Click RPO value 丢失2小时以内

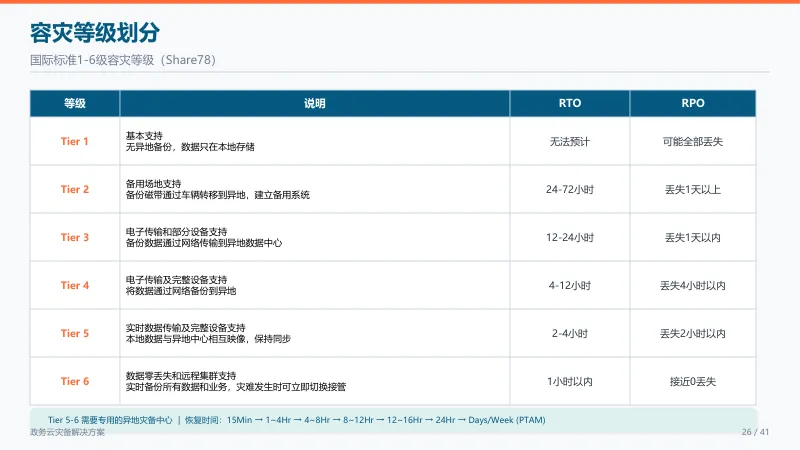tap(693, 333)
